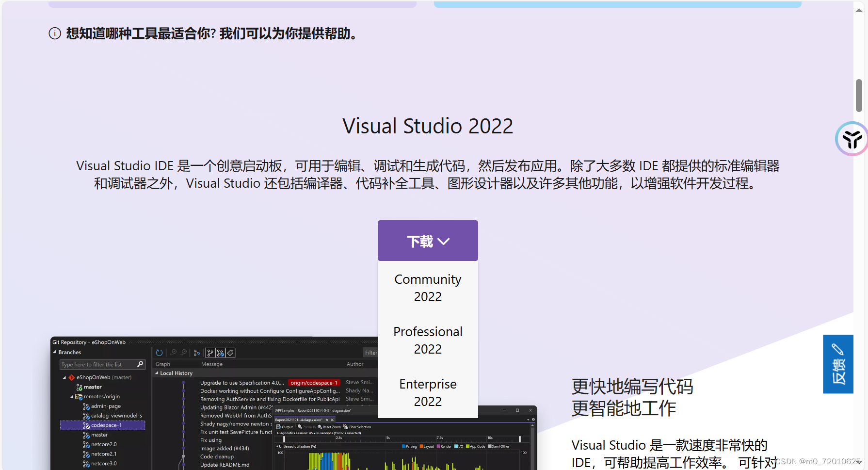Collapse the eShopOnWeb (master) repository node
The image size is (868, 470).
pyautogui.click(x=64, y=377)
